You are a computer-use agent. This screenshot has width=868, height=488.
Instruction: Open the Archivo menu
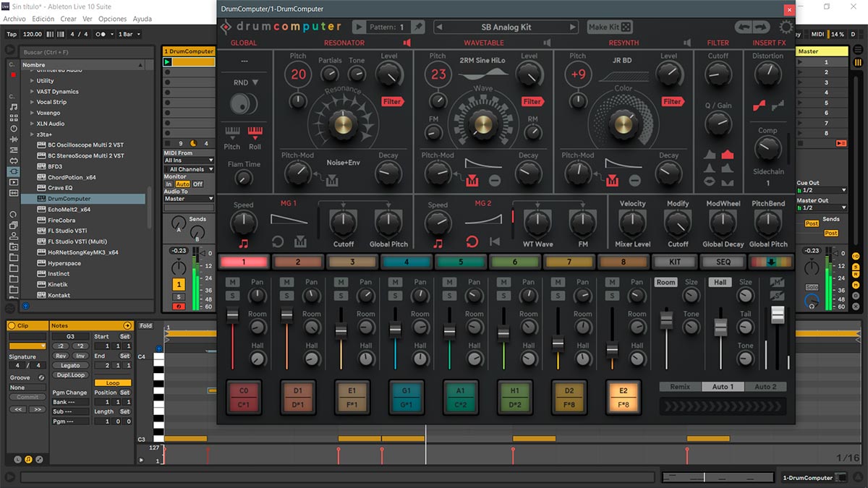pyautogui.click(x=14, y=19)
